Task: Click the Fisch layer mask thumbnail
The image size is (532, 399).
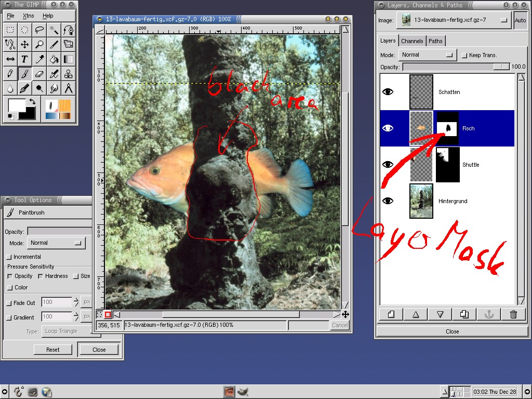Action: coord(447,128)
